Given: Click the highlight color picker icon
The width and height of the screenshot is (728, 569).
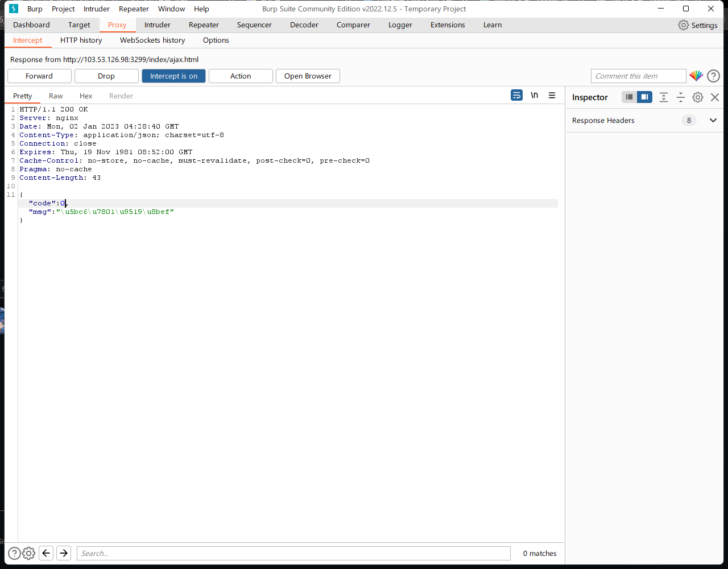Looking at the screenshot, I should (x=696, y=76).
